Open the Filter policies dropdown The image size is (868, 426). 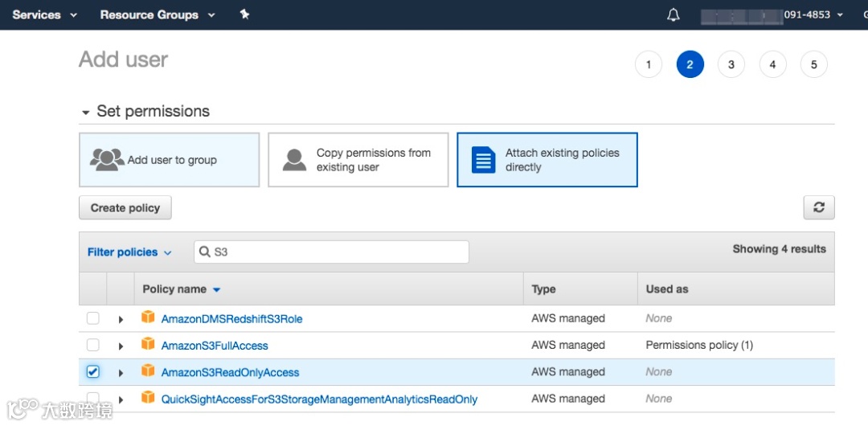(x=129, y=252)
